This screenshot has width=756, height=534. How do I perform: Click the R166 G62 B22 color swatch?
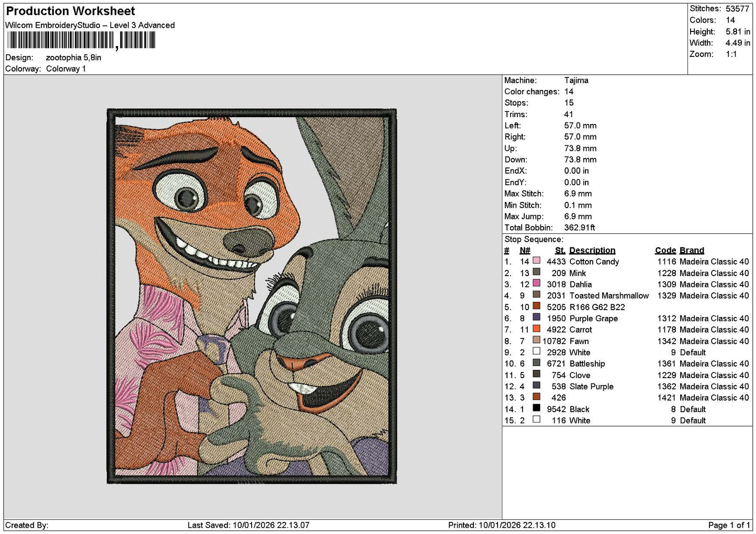coord(536,306)
